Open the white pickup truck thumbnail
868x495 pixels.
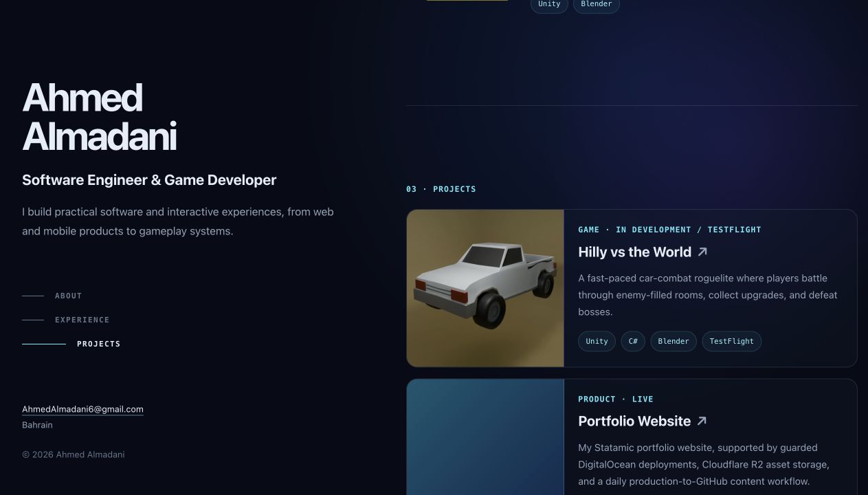(485, 288)
